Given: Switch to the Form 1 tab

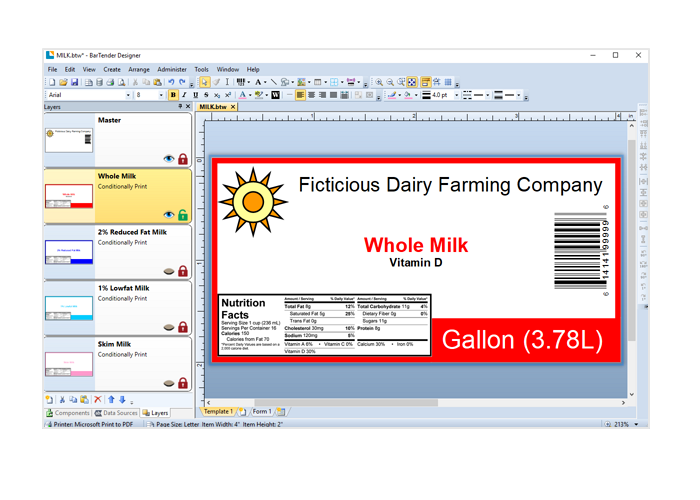Looking at the screenshot, I should (262, 412).
